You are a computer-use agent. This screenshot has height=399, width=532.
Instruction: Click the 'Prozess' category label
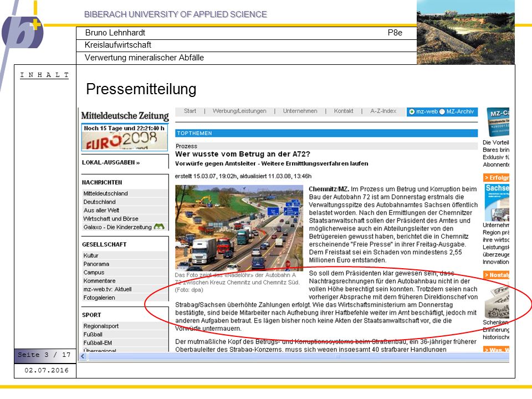click(186, 146)
